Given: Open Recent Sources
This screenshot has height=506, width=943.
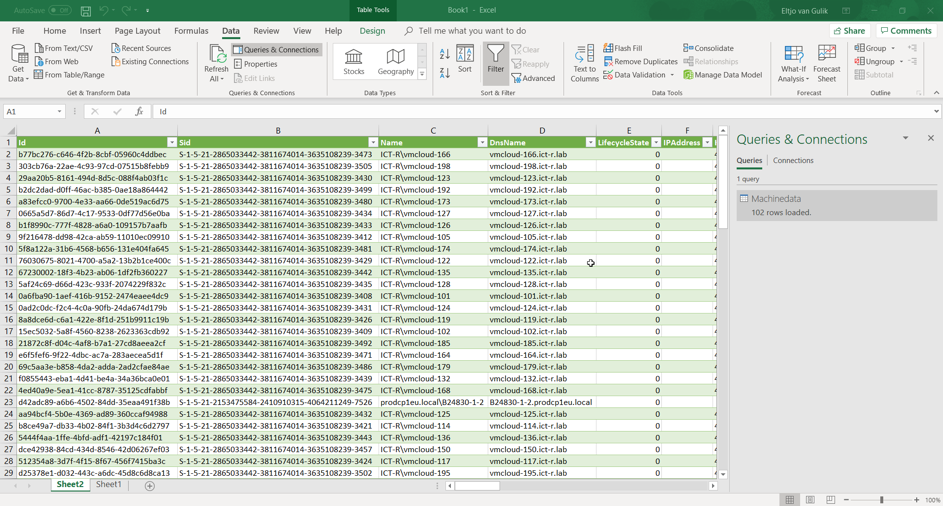Looking at the screenshot, I should 141,48.
